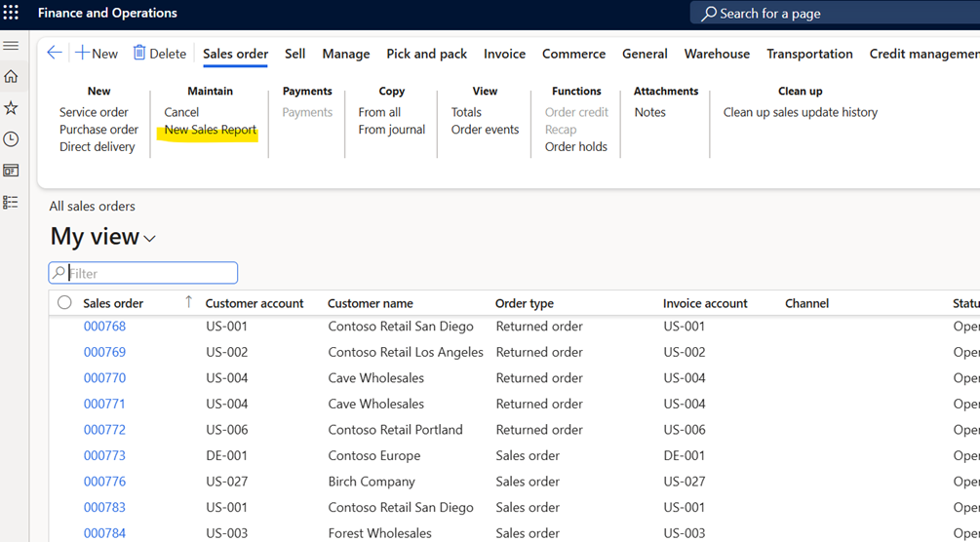Expand the My view dropdown
The image size is (980, 542).
149,239
